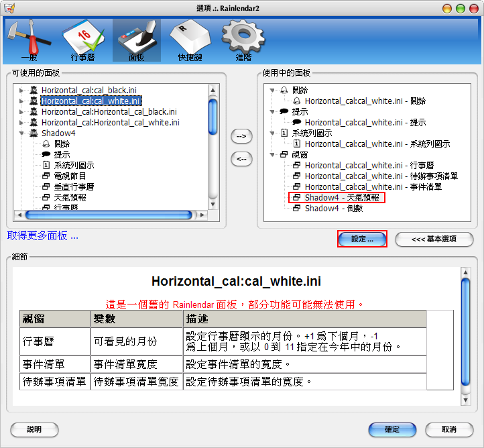Click window icon beside Shadow4 天氣預報 in available list
The width and height of the screenshot is (484, 448).
pos(46,197)
